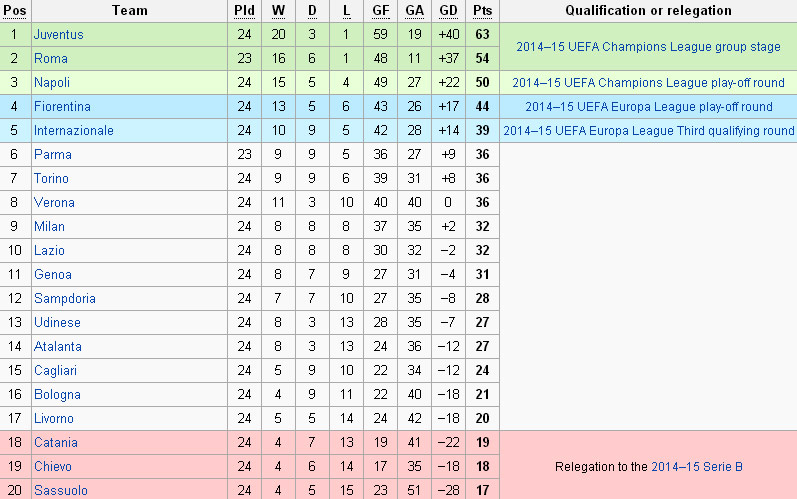Select the Fiorentina link

pyautogui.click(x=62, y=106)
